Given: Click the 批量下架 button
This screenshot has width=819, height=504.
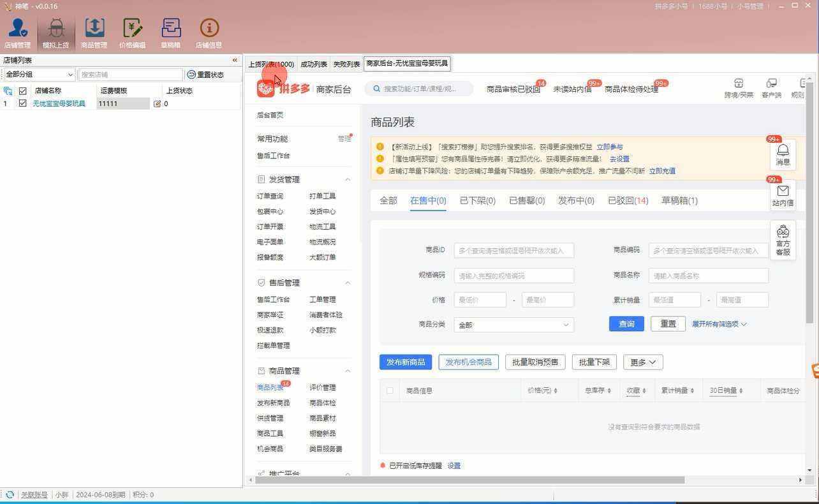Looking at the screenshot, I should point(594,362).
